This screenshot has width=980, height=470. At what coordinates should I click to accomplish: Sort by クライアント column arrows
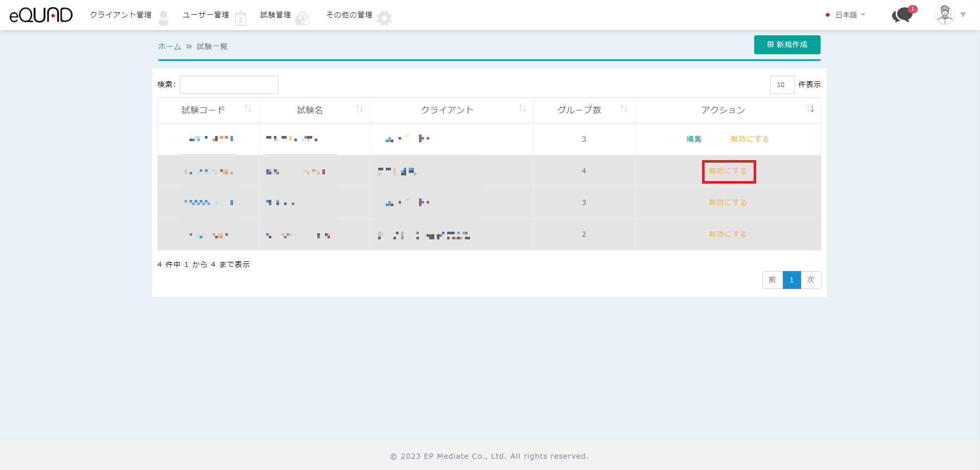coord(522,109)
